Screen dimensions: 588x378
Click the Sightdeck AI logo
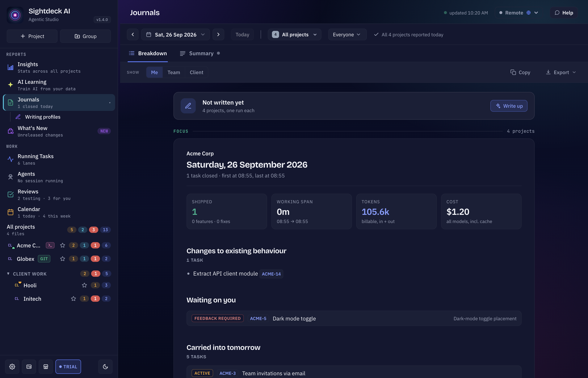(x=15, y=15)
